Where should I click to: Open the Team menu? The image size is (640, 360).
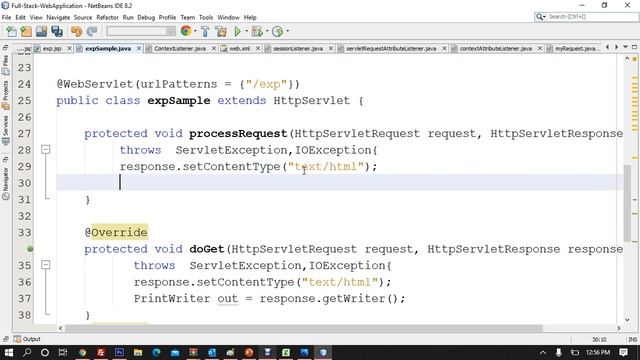[x=188, y=18]
